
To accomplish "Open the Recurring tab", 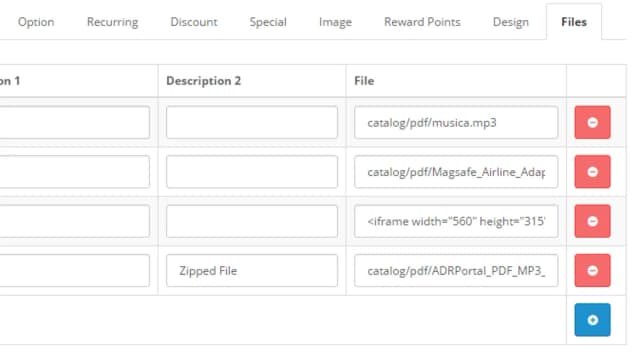I will pos(113,22).
